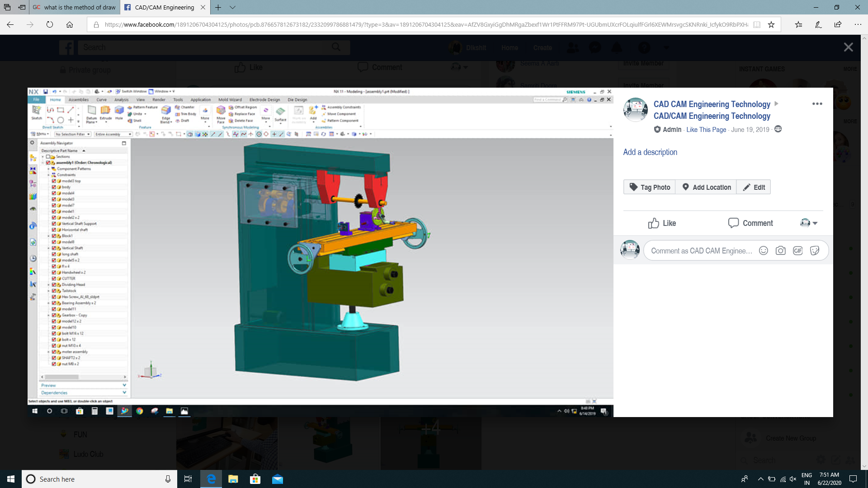Open the reading view icon in the address bar
The height and width of the screenshot is (488, 868).
click(757, 25)
